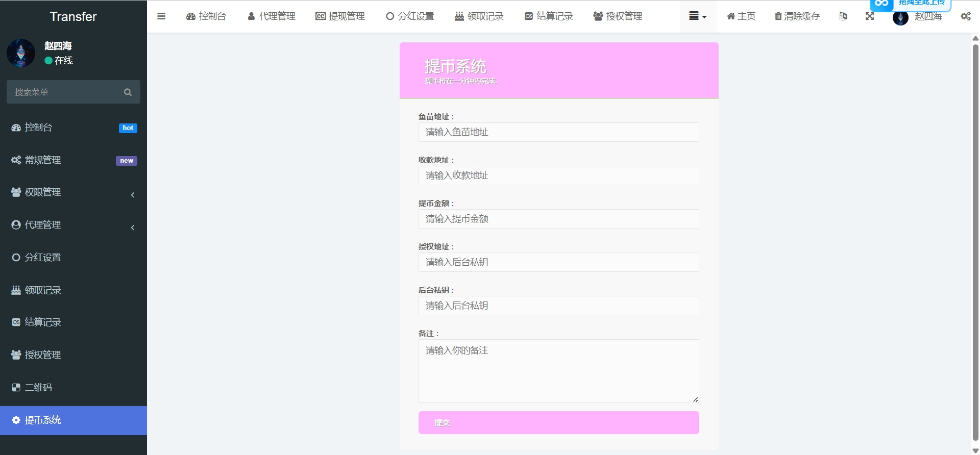Screen dimensions: 980x455
Task: Click the pink 提交 button
Action: point(558,423)
